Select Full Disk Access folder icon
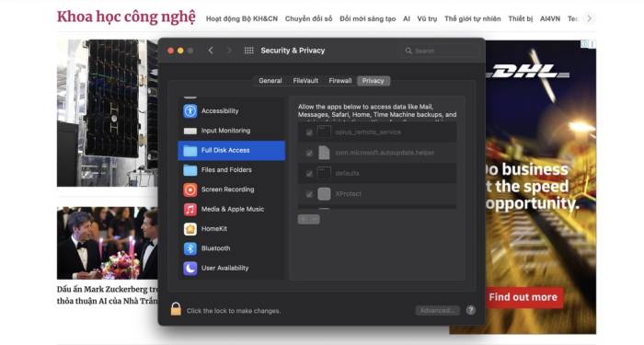 pyautogui.click(x=190, y=150)
